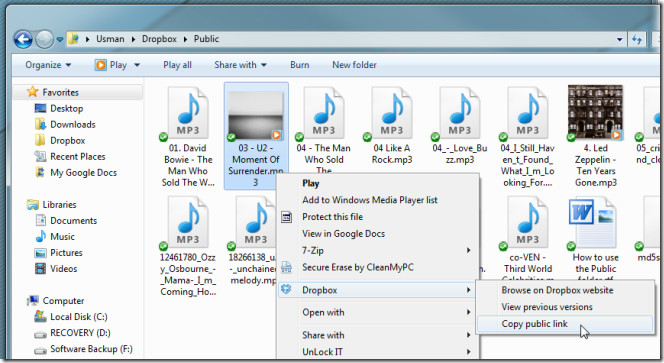Click the Forward navigation arrow button

[x=44, y=39]
